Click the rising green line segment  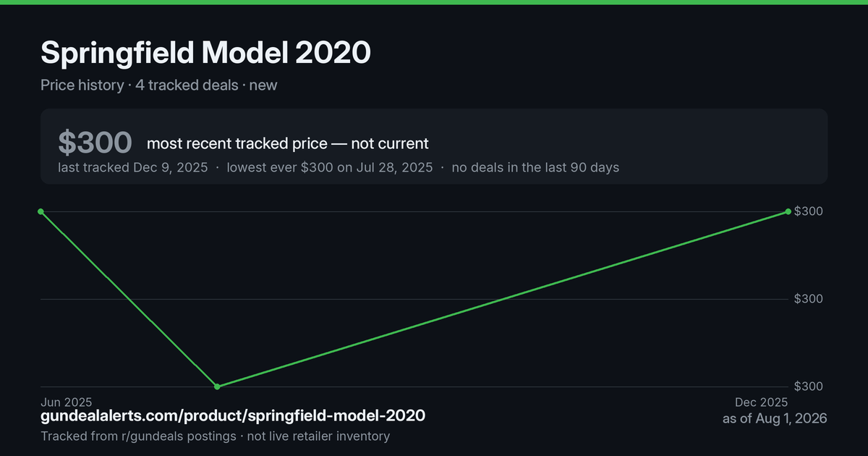(x=503, y=299)
